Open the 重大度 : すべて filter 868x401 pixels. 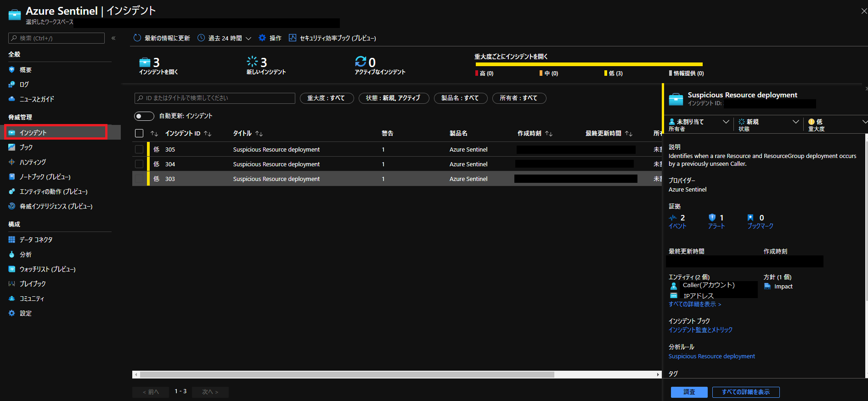pos(327,98)
